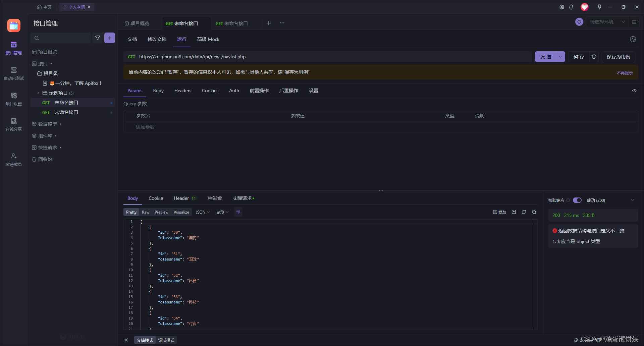Open the hamburger menu at top right
Screen dimensions: 644x346
(x=634, y=22)
